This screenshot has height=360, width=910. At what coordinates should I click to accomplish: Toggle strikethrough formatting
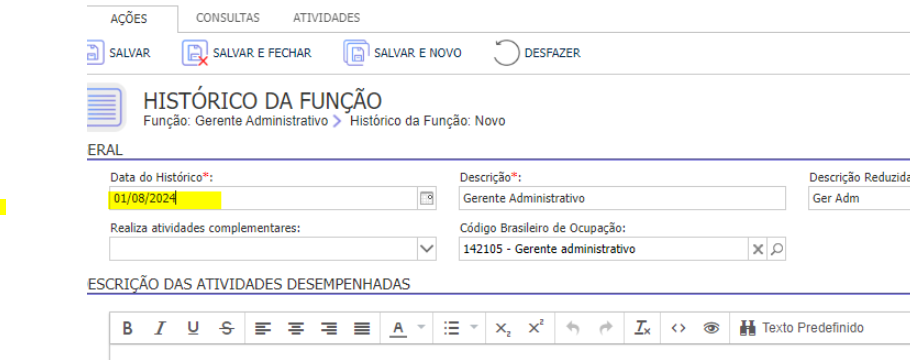pos(226,328)
